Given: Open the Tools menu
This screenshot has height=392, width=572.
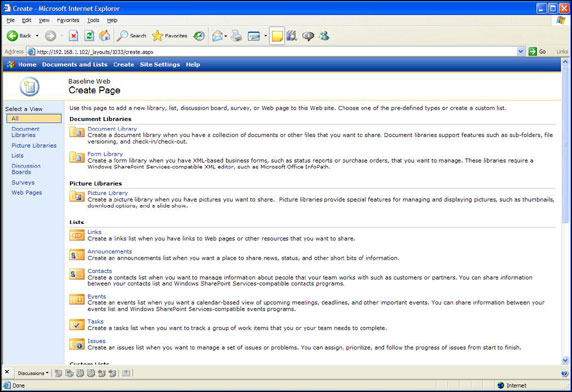Looking at the screenshot, I should [x=93, y=20].
